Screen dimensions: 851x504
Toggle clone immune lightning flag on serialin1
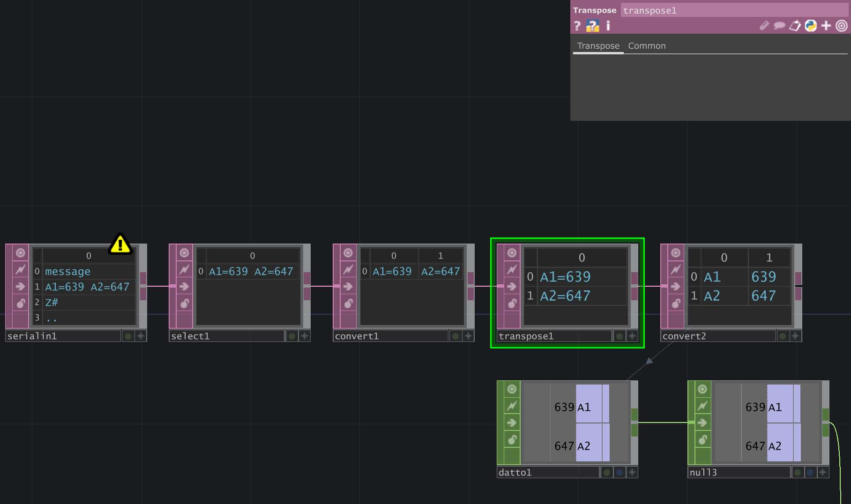pyautogui.click(x=21, y=269)
